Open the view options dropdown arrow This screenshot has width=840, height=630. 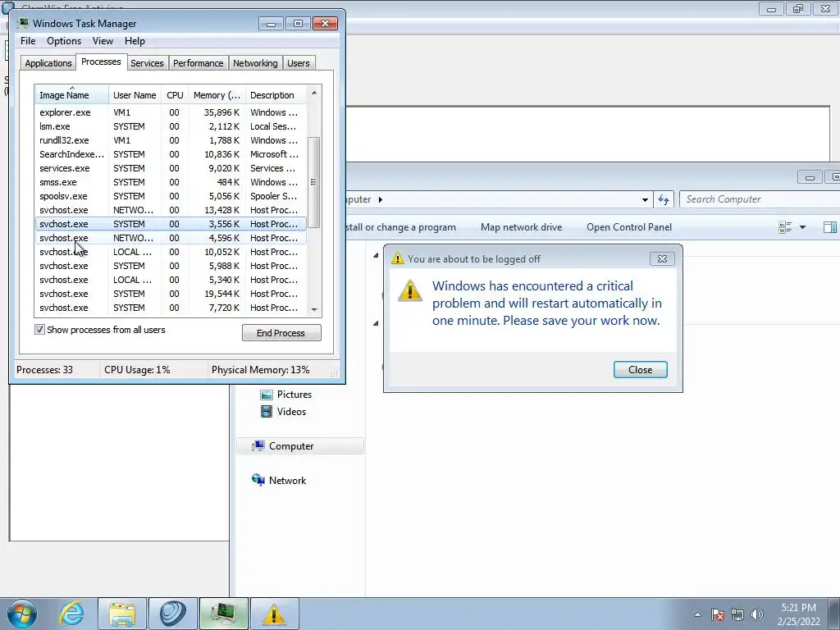(x=802, y=227)
